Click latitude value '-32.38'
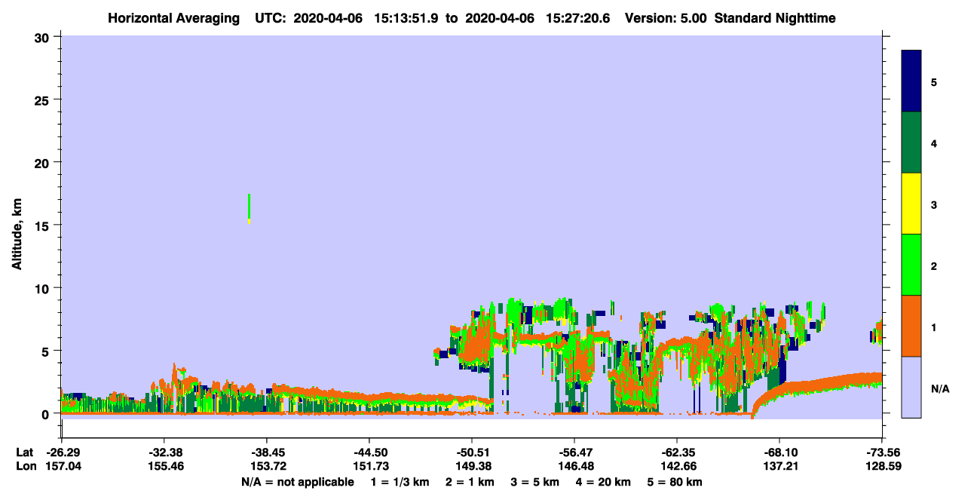 (164, 452)
